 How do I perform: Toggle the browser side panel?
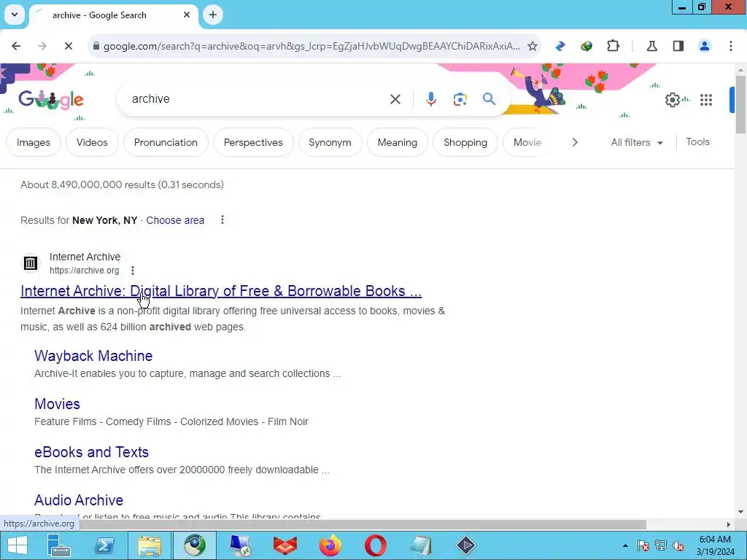678,46
